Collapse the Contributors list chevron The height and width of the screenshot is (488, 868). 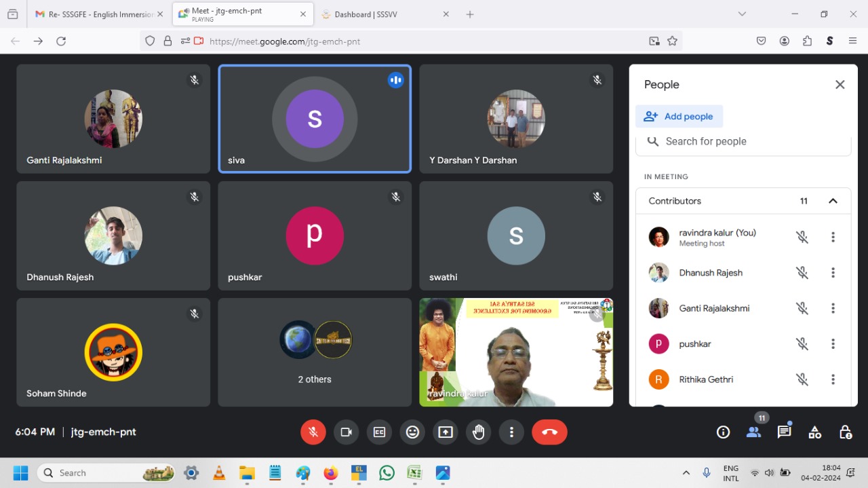[833, 201]
